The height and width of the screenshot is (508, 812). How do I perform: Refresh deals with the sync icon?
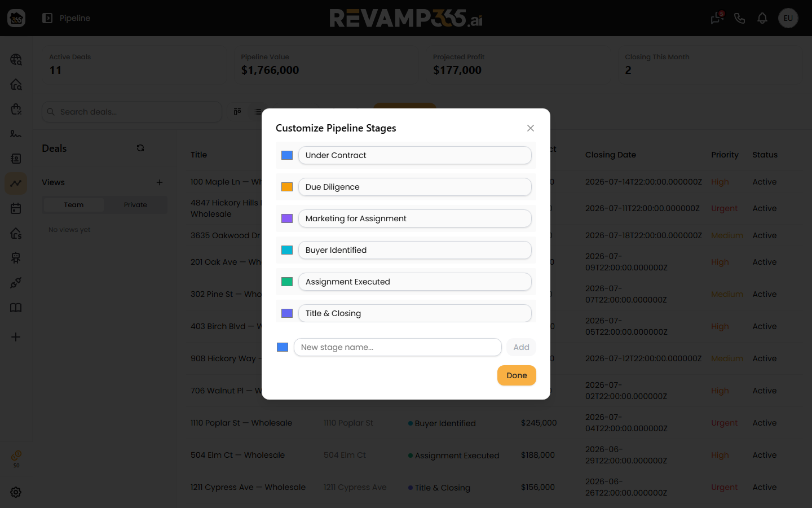[140, 148]
